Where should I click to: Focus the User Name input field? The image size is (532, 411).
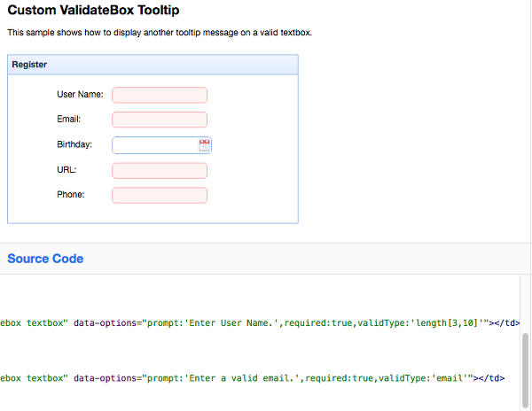160,95
